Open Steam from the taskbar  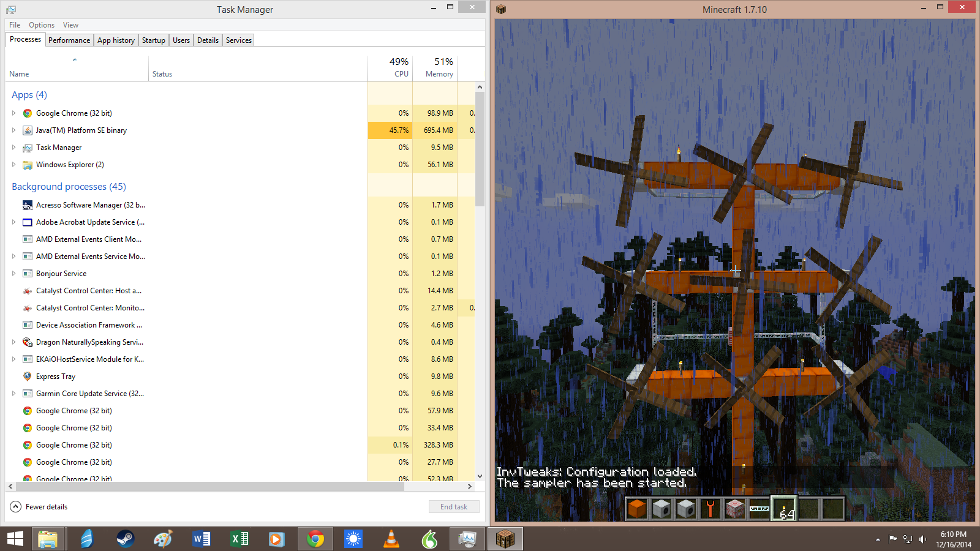click(x=125, y=539)
